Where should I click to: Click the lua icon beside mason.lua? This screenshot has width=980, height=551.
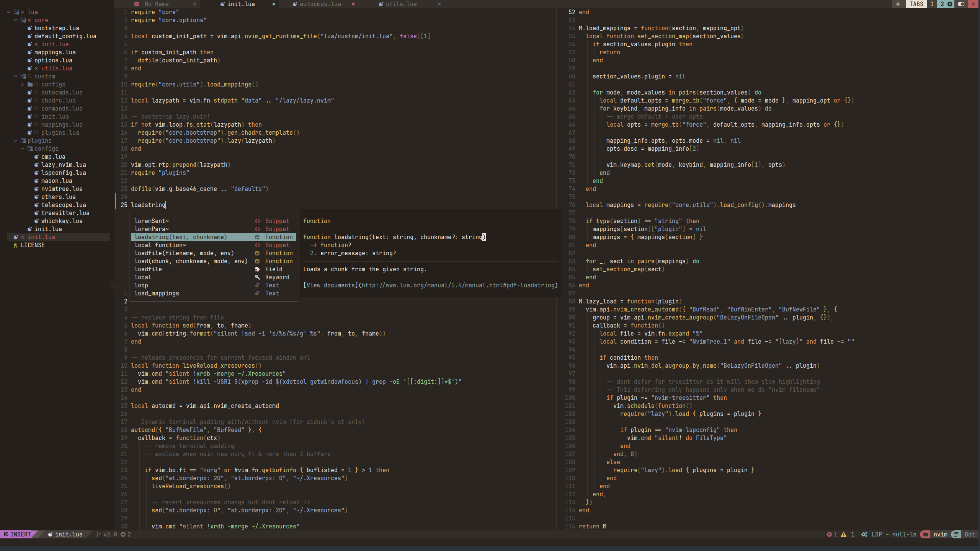coord(36,181)
